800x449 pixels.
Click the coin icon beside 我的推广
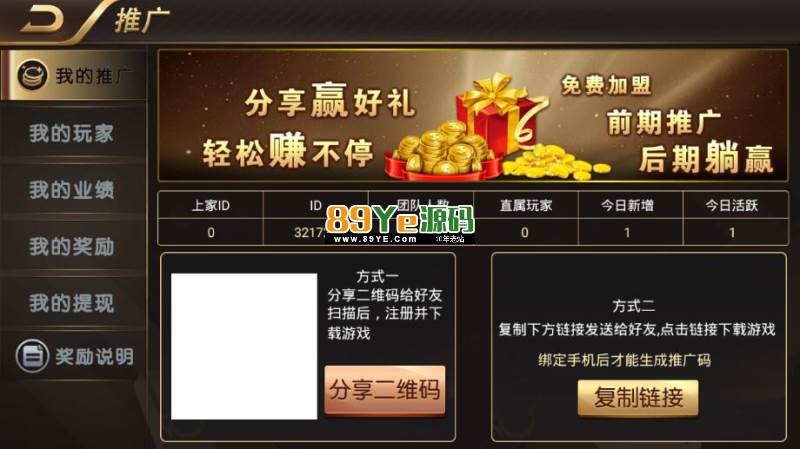pyautogui.click(x=33, y=76)
